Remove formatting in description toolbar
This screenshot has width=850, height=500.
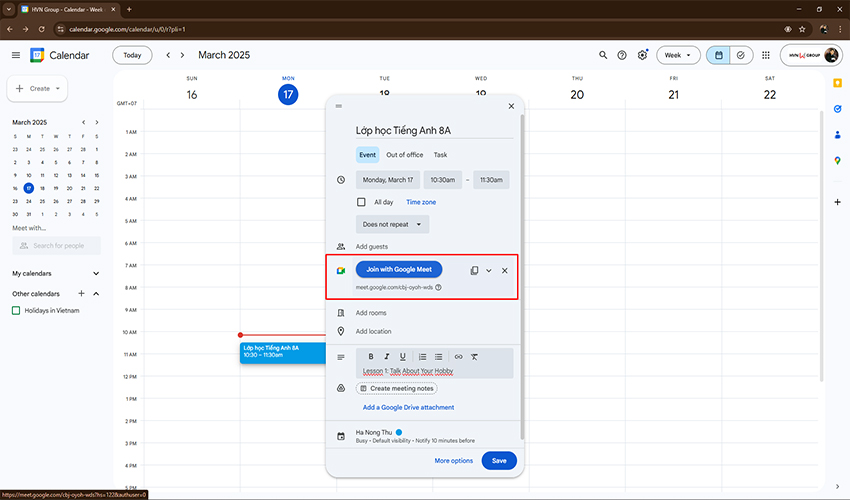(x=474, y=356)
